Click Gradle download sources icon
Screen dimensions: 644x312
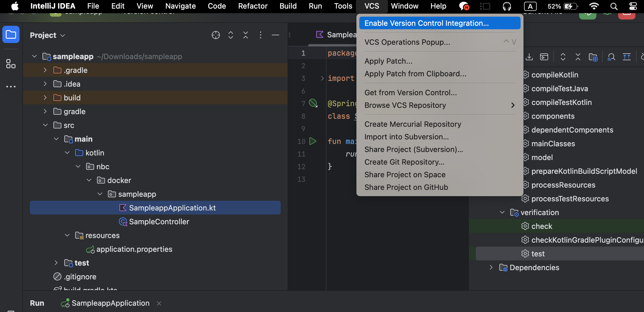click(529, 57)
